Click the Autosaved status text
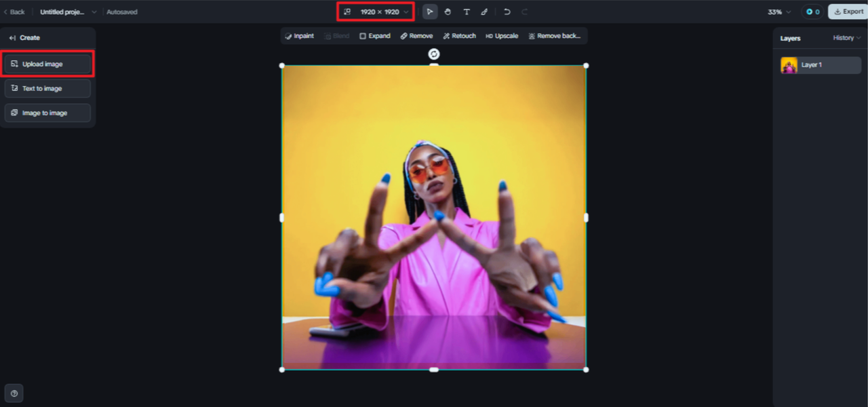The width and height of the screenshot is (868, 407). pos(122,12)
